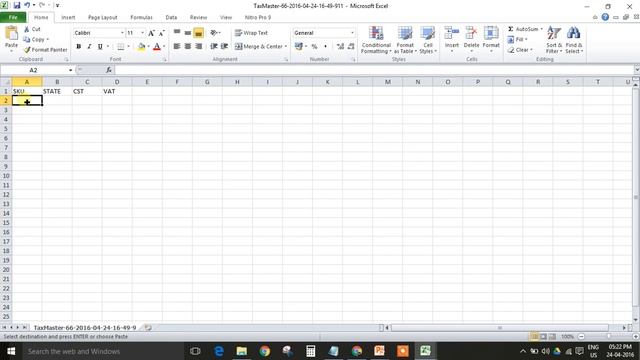Open the File tab

[x=13, y=17]
